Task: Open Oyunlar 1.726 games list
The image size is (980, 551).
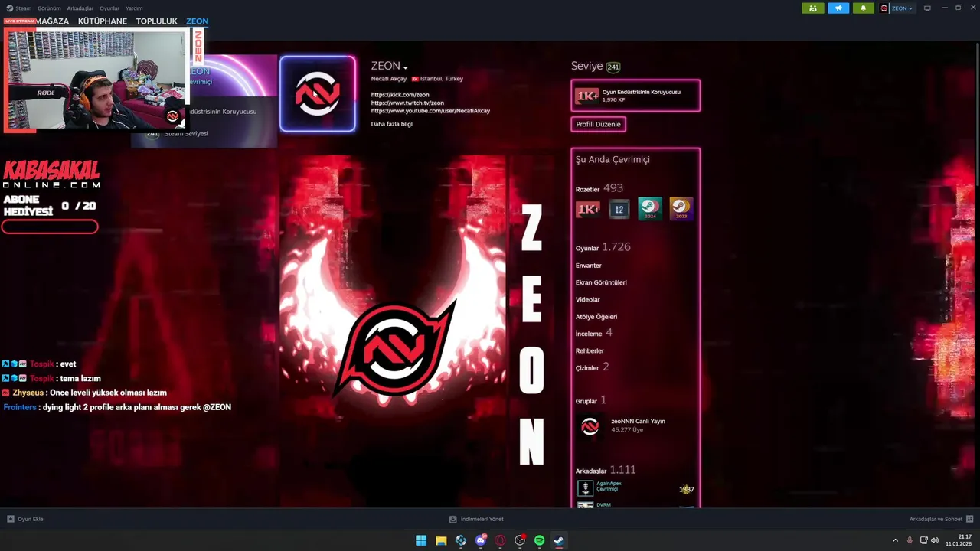Action: (x=603, y=247)
